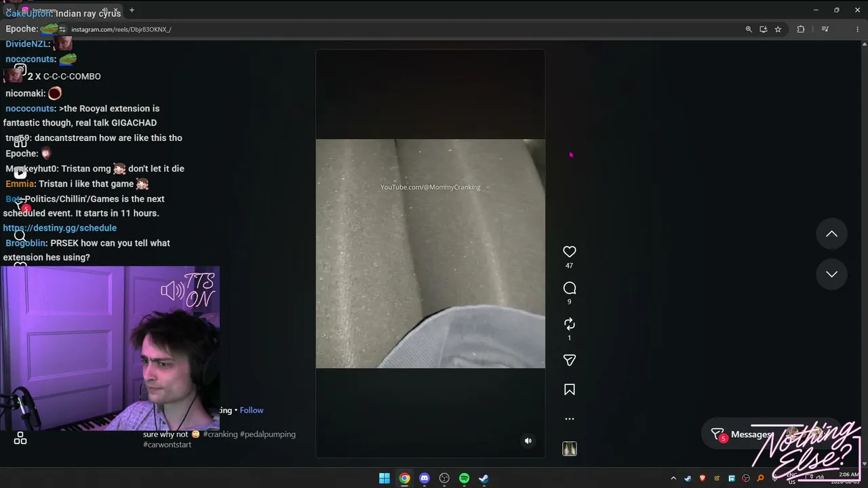Click the Instagram address bar URL
Screen dimensions: 868x488
(x=121, y=30)
